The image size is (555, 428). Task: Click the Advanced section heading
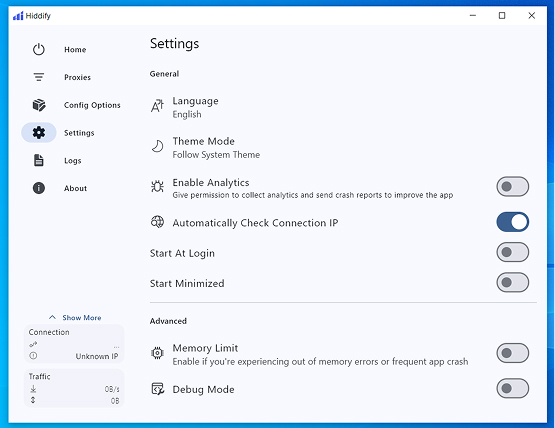(x=168, y=321)
